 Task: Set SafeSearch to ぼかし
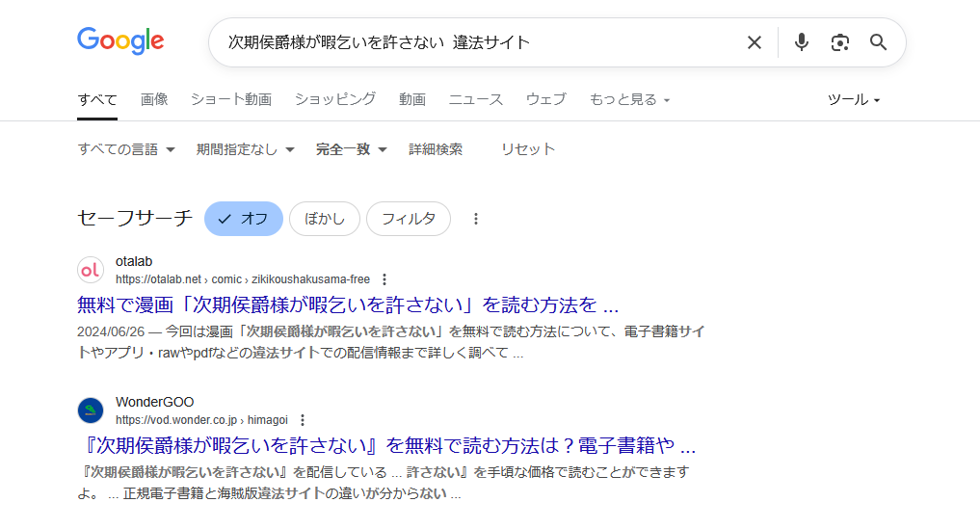[325, 219]
